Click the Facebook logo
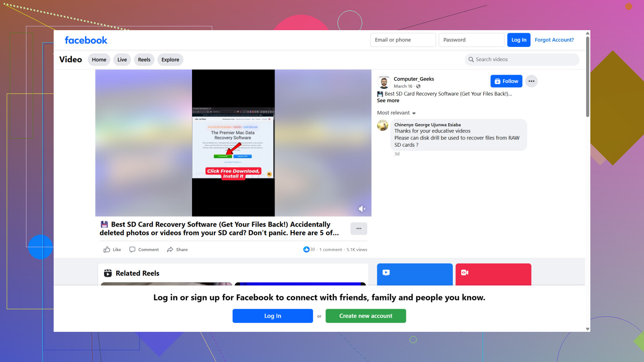644x362 pixels. (x=86, y=40)
